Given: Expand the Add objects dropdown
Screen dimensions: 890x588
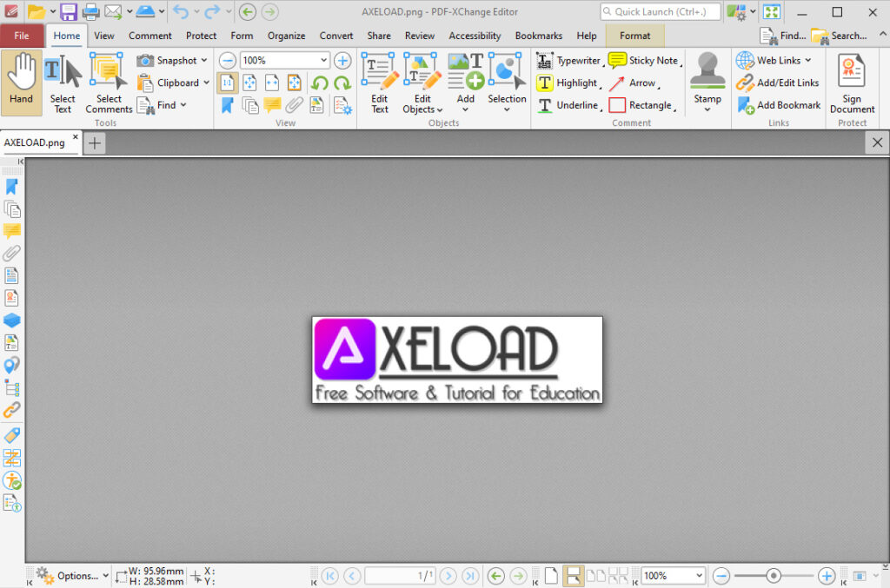Looking at the screenshot, I should pos(466,109).
